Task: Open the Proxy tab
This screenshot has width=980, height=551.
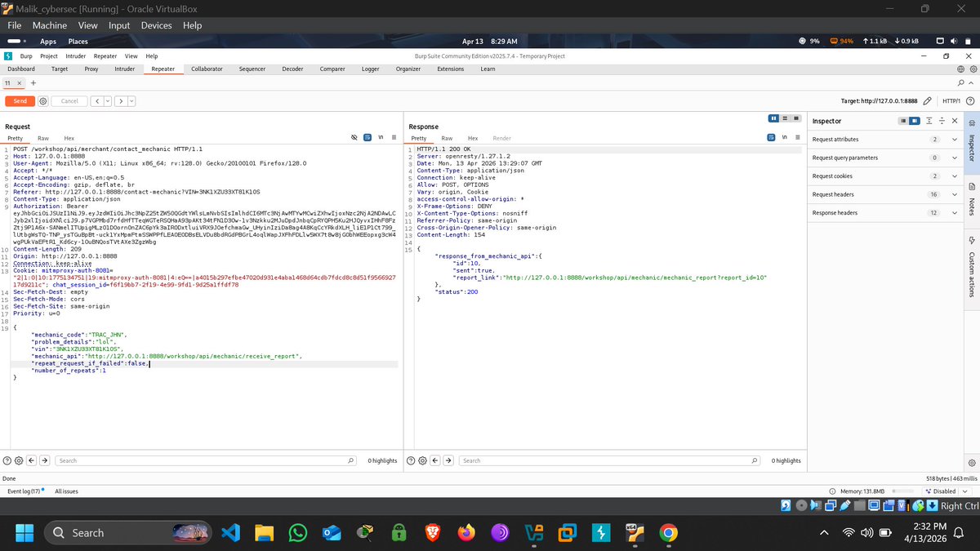Action: 91,69
